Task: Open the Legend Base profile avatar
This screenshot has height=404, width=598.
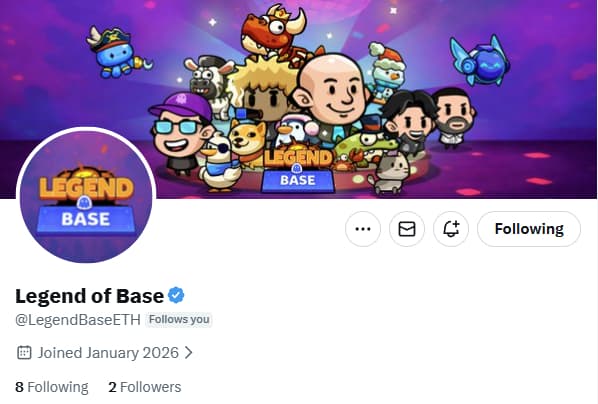Action: [86, 196]
